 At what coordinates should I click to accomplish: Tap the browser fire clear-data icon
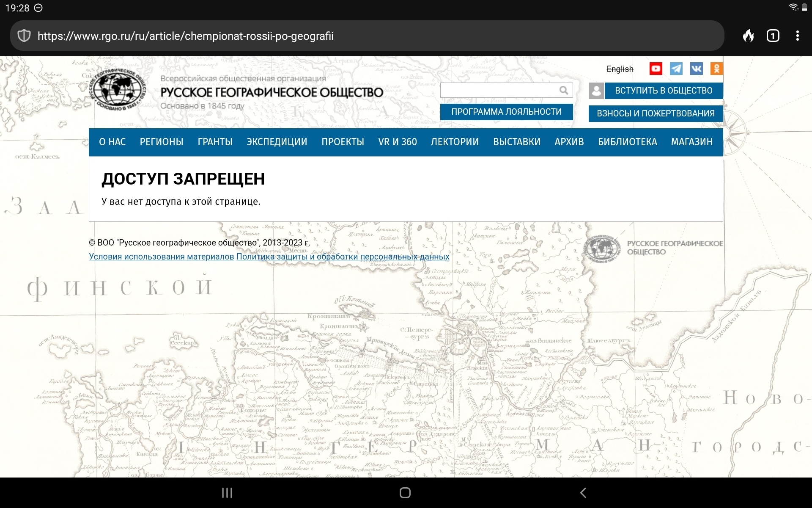coord(748,36)
